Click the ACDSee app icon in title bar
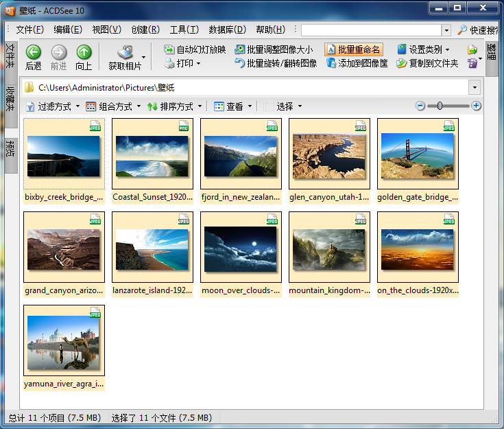504x429 pixels. pos(10,11)
